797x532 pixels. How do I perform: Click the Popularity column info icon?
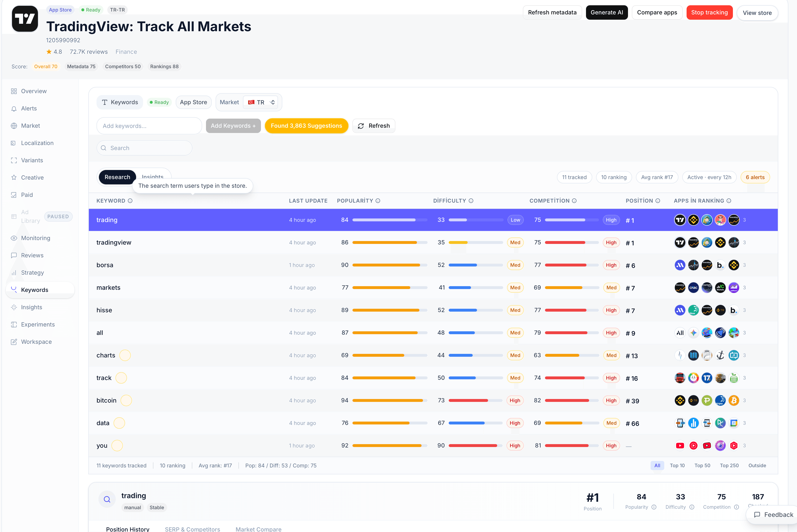click(378, 201)
